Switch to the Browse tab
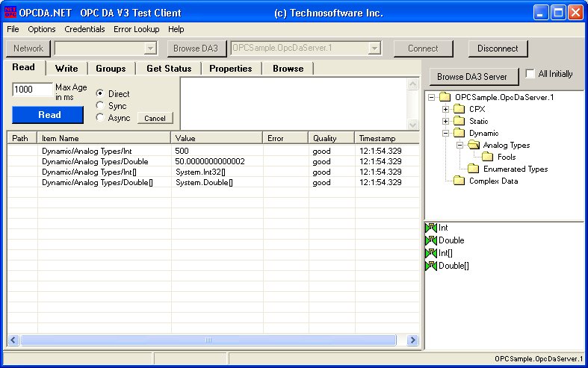 [288, 69]
